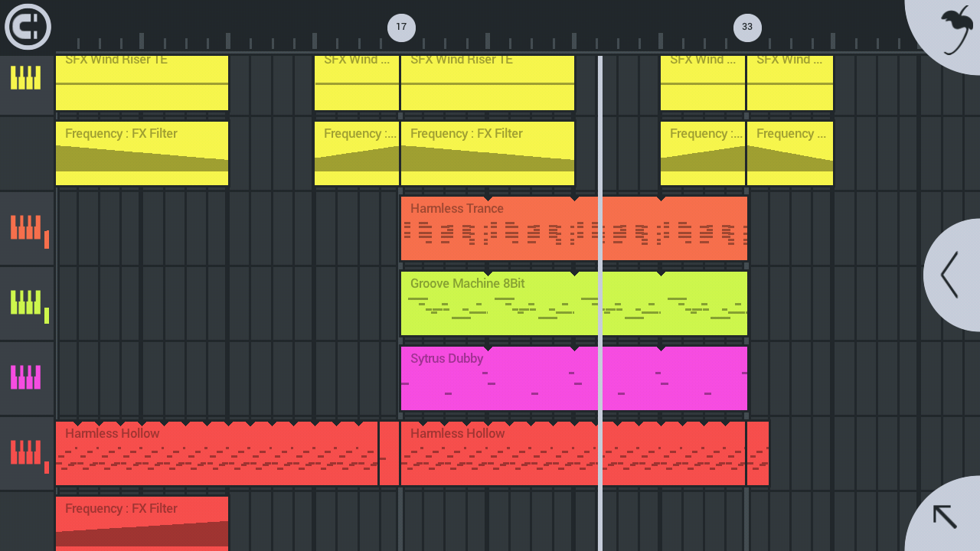Select the Sytrus Dubby clip
The image size is (980, 551).
[x=574, y=379]
